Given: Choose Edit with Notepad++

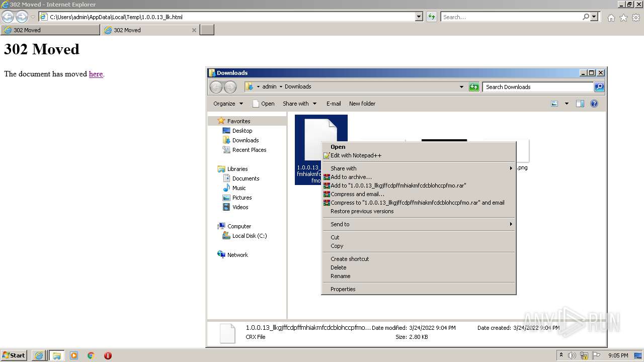Looking at the screenshot, I should (419, 155).
